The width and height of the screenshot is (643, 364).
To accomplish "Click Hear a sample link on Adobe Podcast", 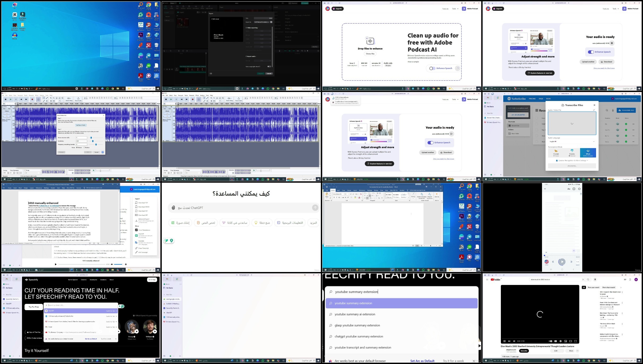I will 413,62.
